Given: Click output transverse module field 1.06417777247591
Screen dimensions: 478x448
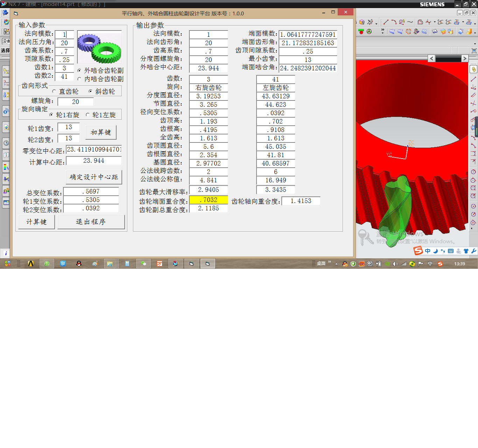Looking at the screenshot, I should point(308,35).
